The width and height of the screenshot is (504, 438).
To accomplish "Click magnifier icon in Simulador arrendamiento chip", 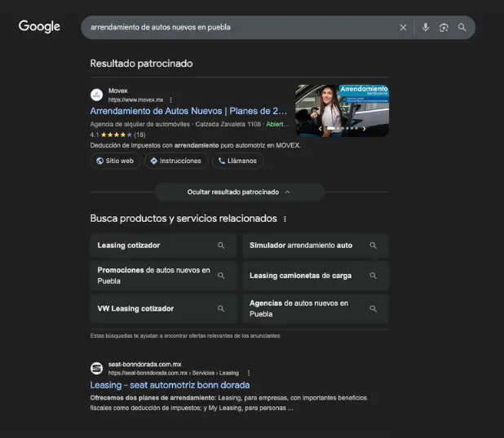I will pyautogui.click(x=373, y=246).
